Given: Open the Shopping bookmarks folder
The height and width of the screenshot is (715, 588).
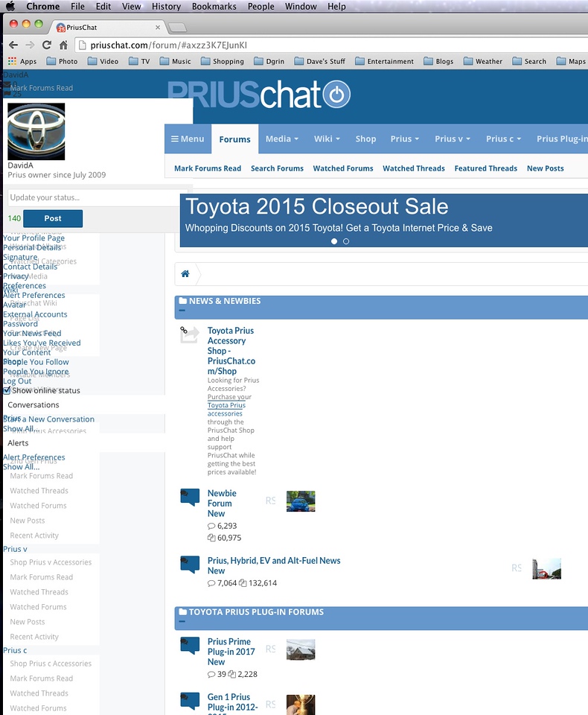Looking at the screenshot, I should point(222,61).
